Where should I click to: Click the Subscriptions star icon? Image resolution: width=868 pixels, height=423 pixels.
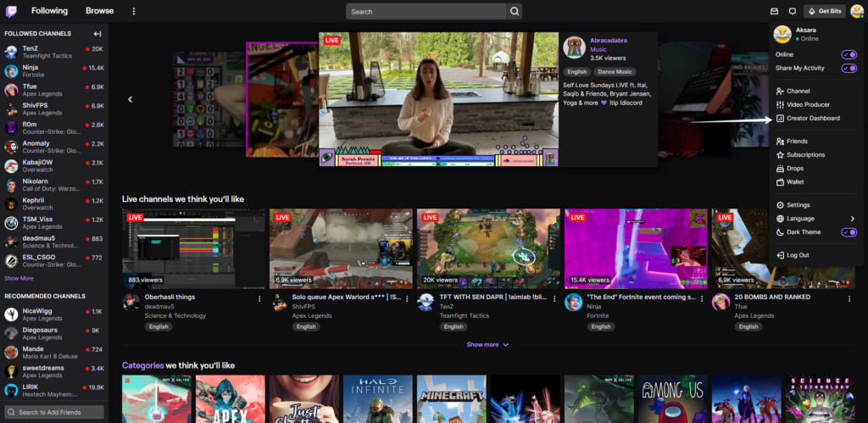click(780, 155)
